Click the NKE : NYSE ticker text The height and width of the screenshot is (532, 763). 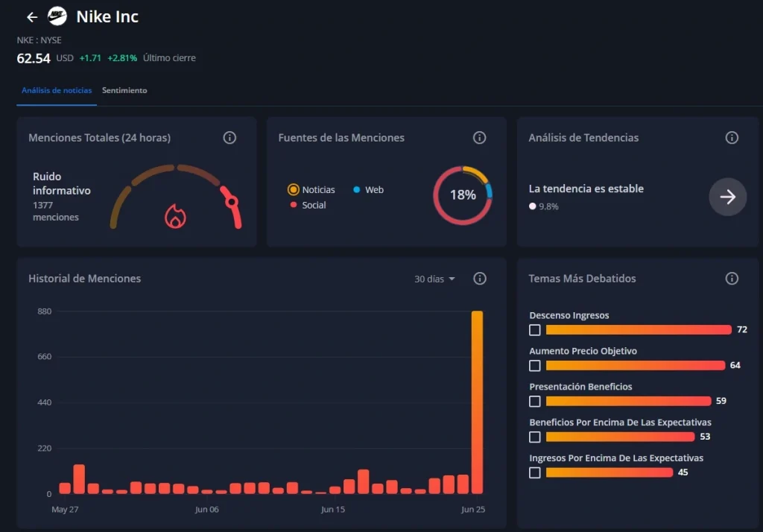click(39, 40)
